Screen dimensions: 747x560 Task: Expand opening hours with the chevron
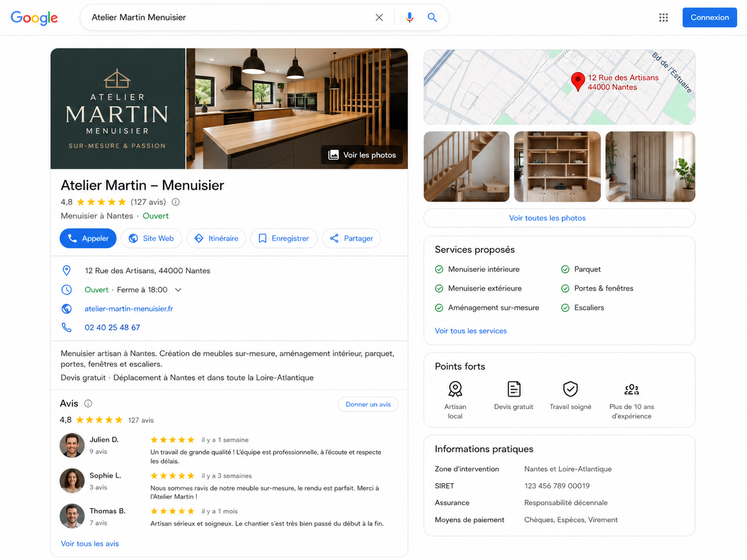(178, 290)
